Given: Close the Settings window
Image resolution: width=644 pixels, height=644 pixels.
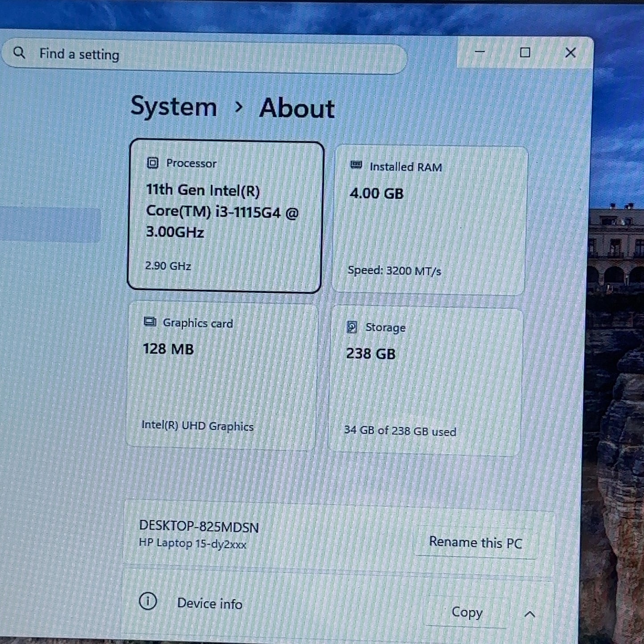Looking at the screenshot, I should pyautogui.click(x=570, y=53).
